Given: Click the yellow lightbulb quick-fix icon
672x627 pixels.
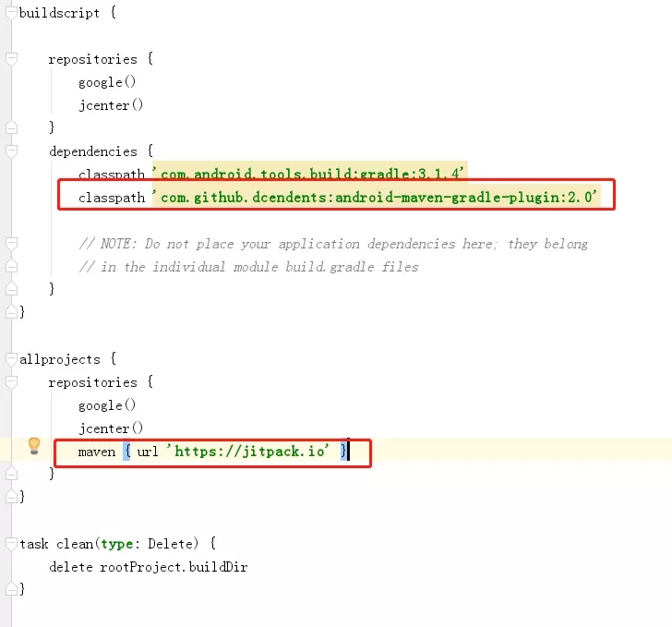Looking at the screenshot, I should pyautogui.click(x=34, y=446).
